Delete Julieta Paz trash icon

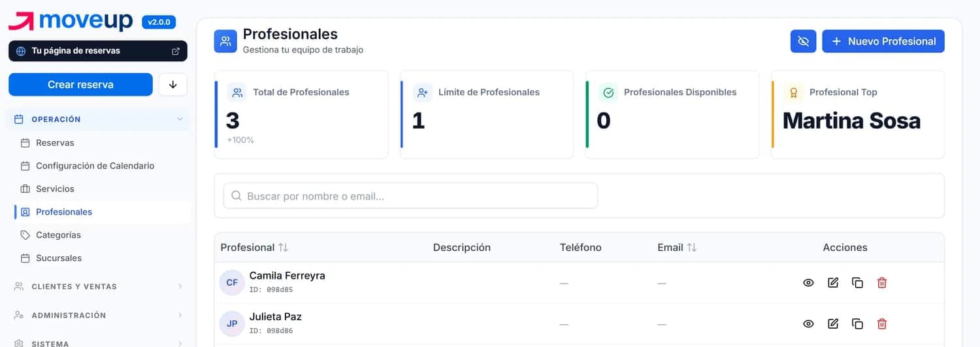click(882, 323)
